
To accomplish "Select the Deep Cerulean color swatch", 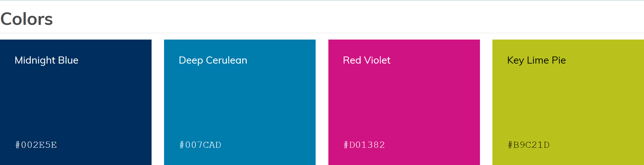I will pos(240,102).
